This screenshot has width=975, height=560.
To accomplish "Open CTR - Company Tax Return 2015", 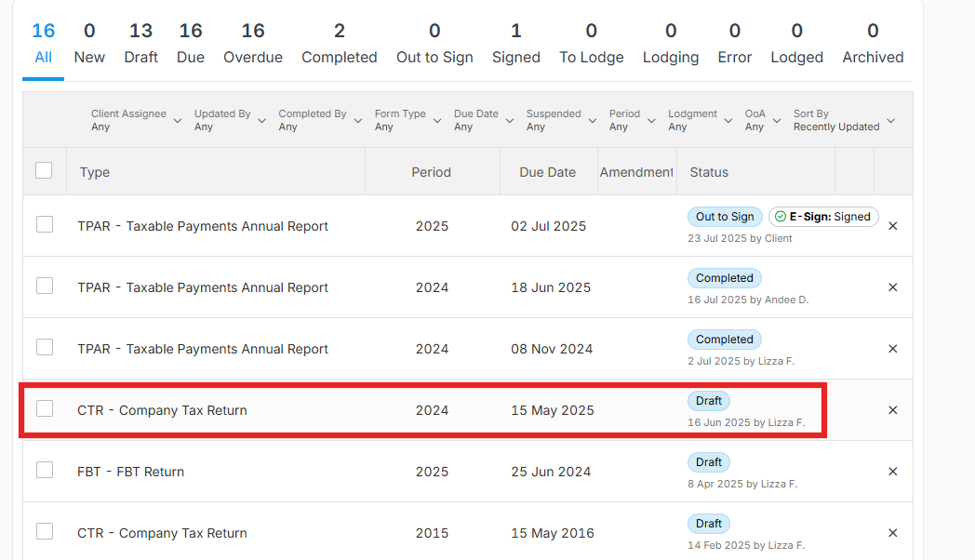I will [x=162, y=533].
